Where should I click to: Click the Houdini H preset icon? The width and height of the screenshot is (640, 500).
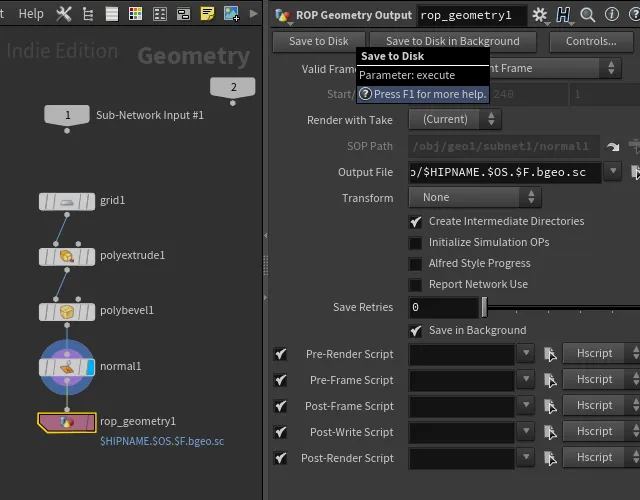564,16
